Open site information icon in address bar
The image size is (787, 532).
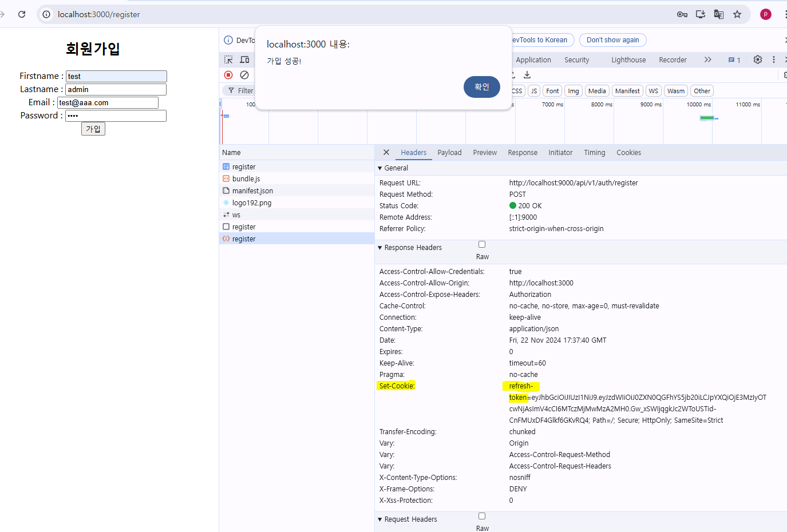pyautogui.click(x=46, y=14)
